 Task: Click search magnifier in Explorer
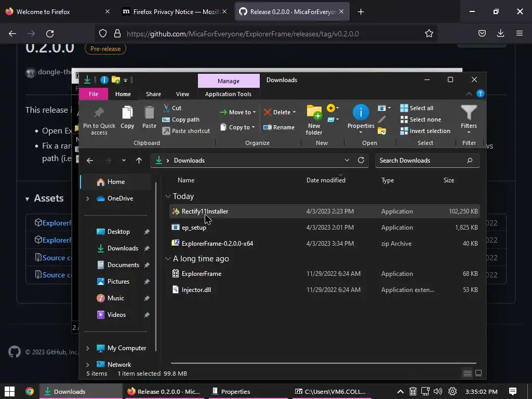[x=470, y=161]
